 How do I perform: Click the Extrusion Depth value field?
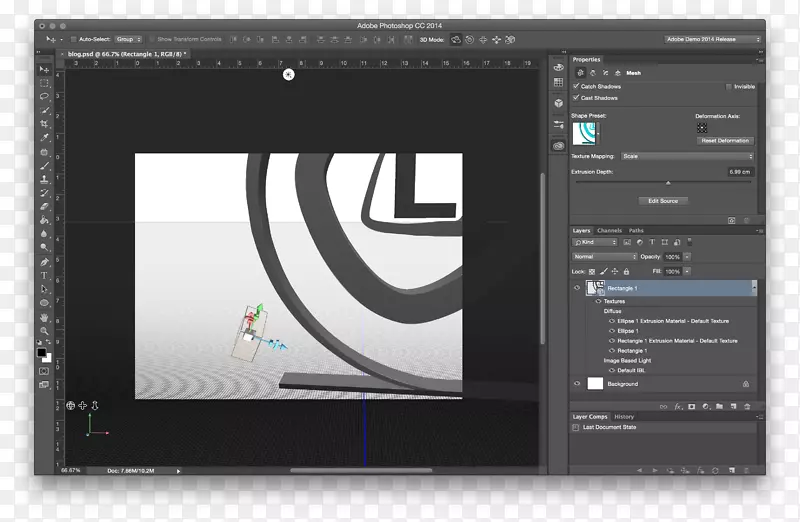coord(738,172)
